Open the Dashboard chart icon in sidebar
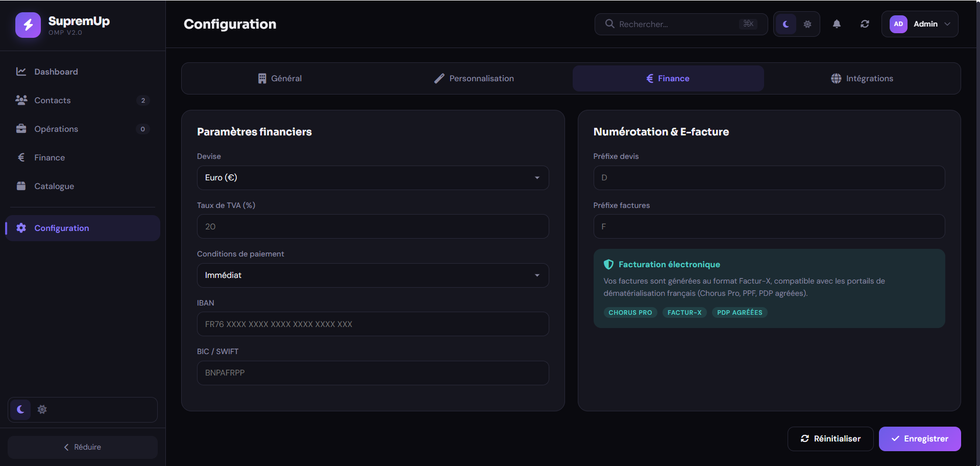This screenshot has width=980, height=466. coord(21,72)
